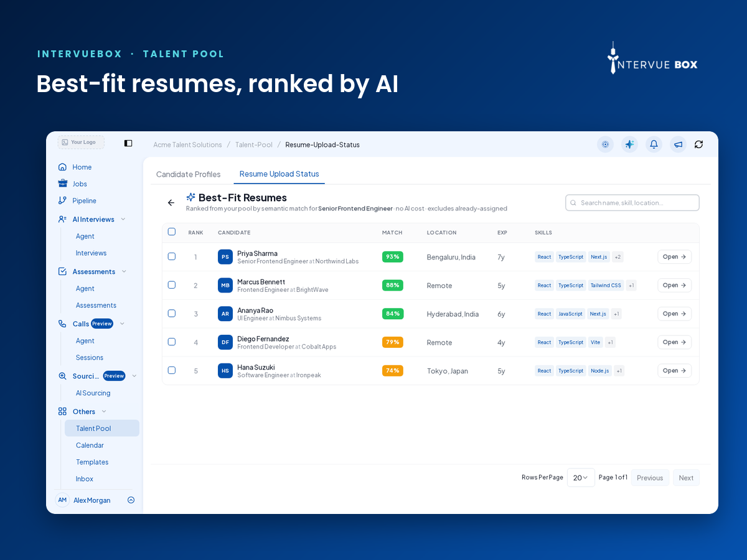The height and width of the screenshot is (560, 747).
Task: Click the megaphone announcements icon
Action: (x=678, y=144)
